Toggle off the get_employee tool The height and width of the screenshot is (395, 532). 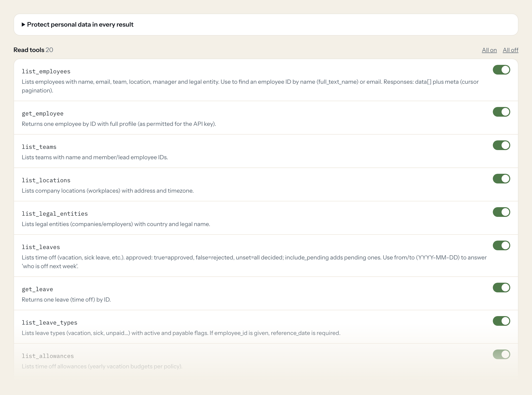click(501, 112)
